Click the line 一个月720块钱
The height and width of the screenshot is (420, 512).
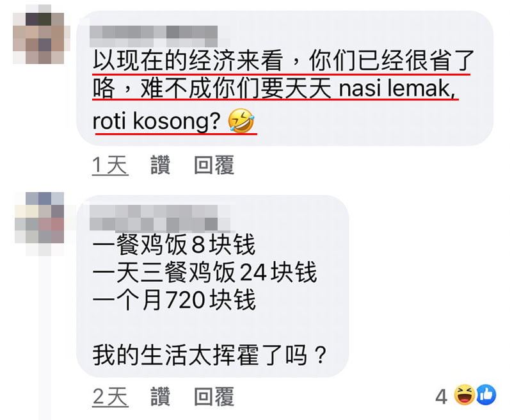click(x=174, y=300)
